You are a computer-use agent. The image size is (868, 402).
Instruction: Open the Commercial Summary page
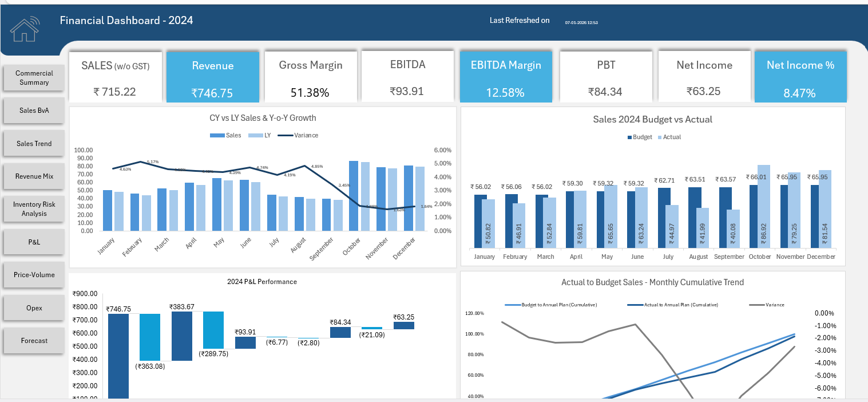33,77
